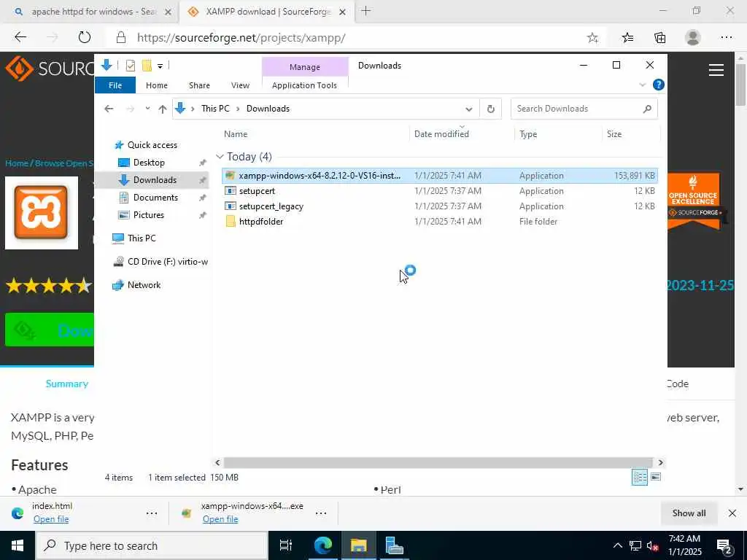Open recent locations dropdown in Explorer
Screen dimensions: 747x560
click(147, 109)
